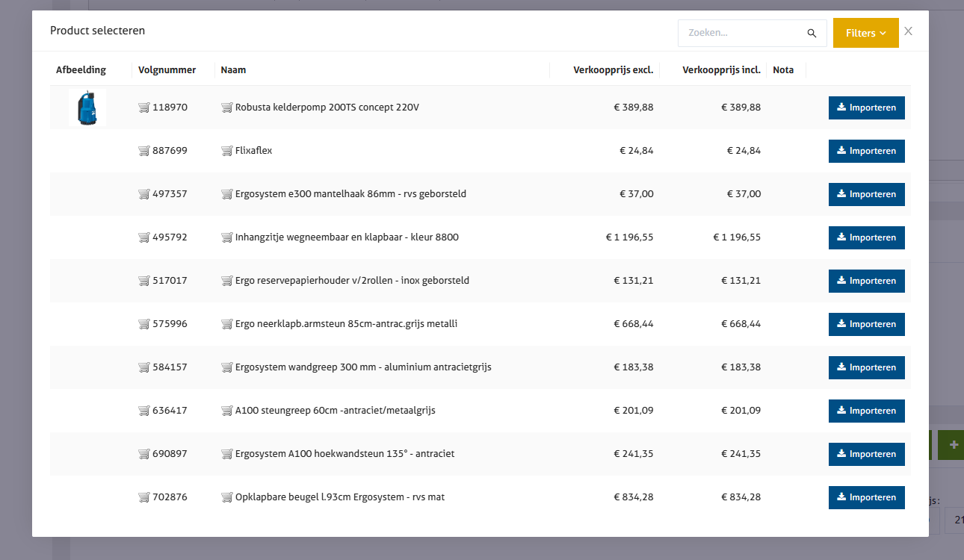
Task: Import the Ergo neerklapb.armsteun product
Action: pyautogui.click(x=866, y=324)
